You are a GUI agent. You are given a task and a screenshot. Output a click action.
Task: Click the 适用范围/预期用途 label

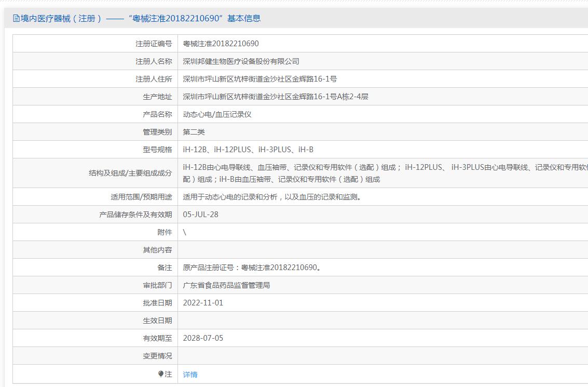[141, 197]
